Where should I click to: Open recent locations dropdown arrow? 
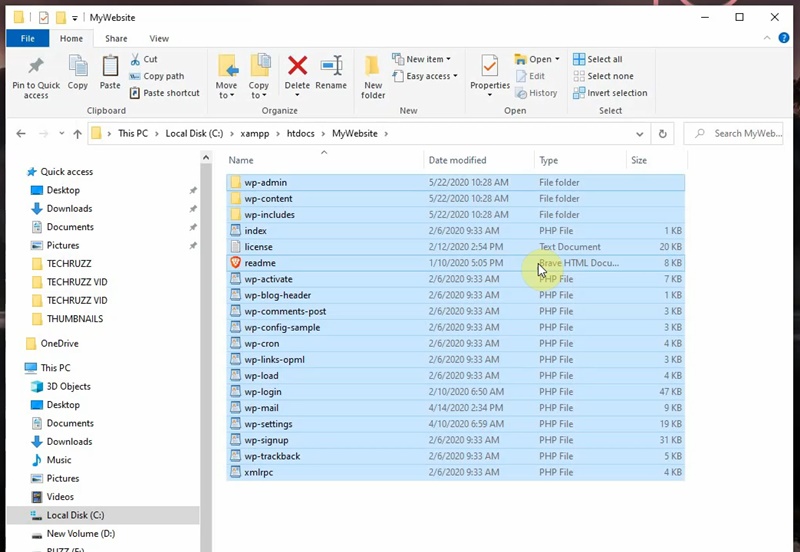[x=61, y=134]
